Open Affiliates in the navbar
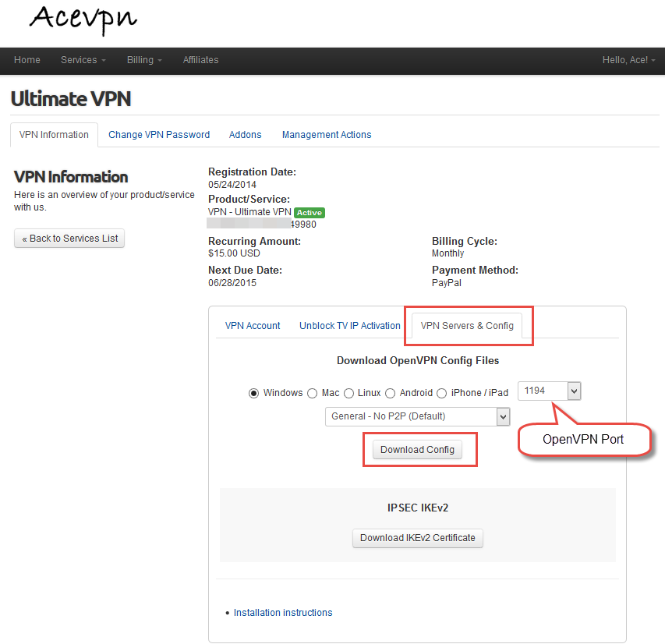This screenshot has height=644, width=665. (x=200, y=60)
